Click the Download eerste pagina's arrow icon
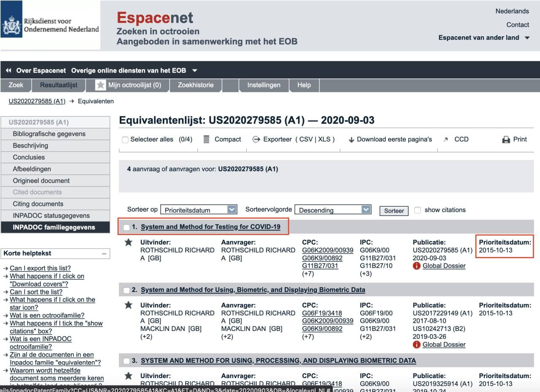This screenshot has width=540, height=392. 351,140
